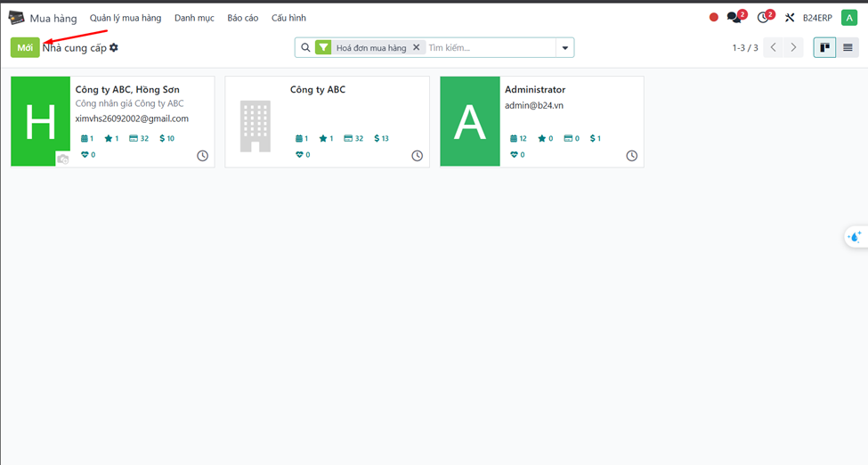Open the B24ERP company switcher
This screenshot has height=465, width=868.
tap(817, 18)
